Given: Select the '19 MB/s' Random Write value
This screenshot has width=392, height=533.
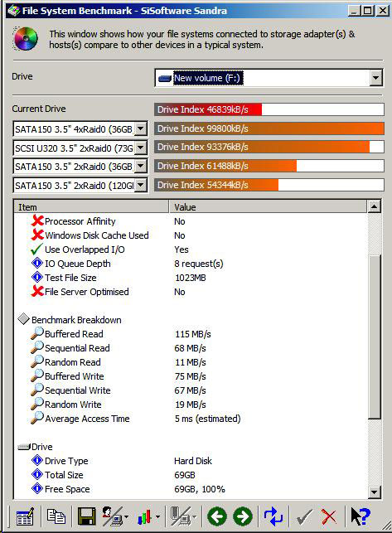Looking at the screenshot, I should point(191,405).
